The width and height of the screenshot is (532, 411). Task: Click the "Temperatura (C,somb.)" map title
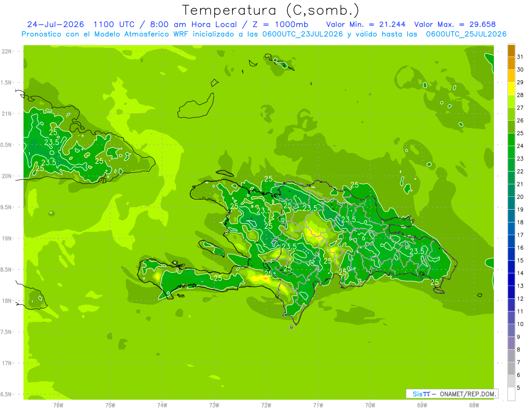pyautogui.click(x=271, y=10)
